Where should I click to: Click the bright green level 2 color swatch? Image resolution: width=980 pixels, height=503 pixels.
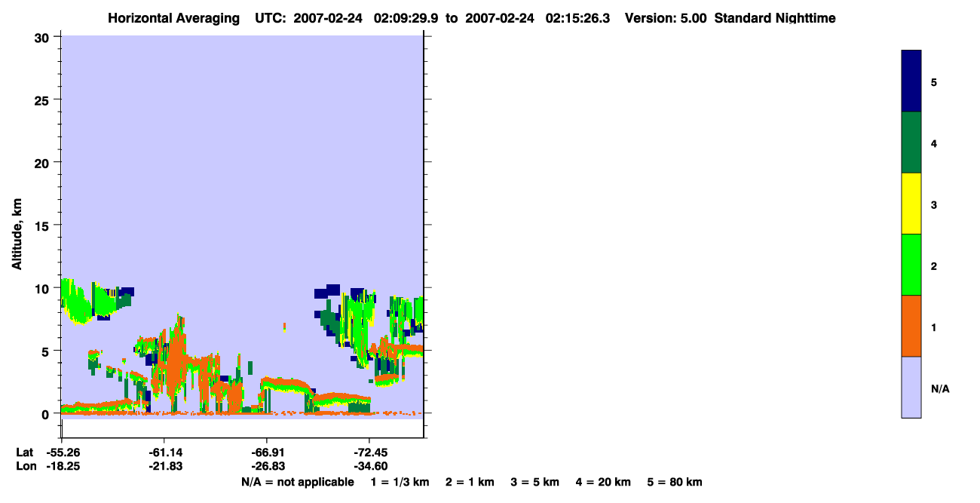click(x=911, y=265)
